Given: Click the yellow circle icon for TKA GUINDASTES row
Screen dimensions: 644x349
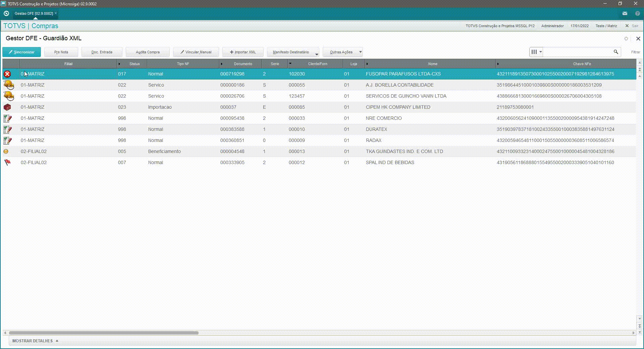Looking at the screenshot, I should [6, 152].
